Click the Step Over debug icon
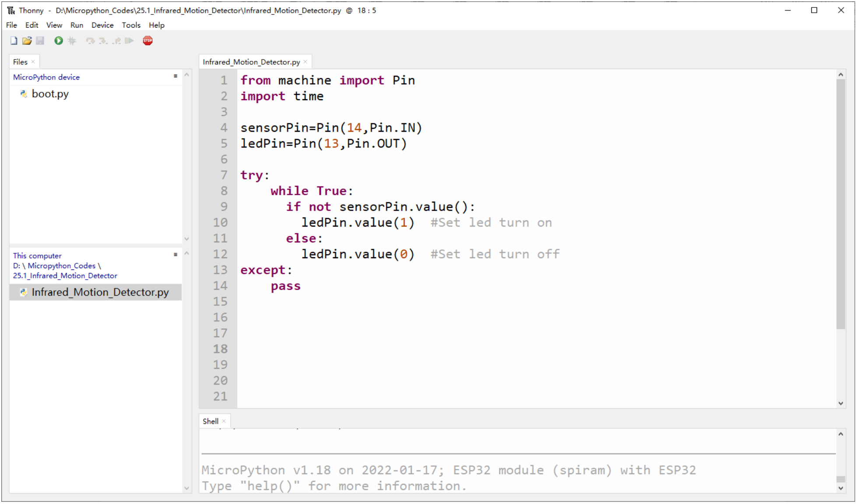 point(90,41)
